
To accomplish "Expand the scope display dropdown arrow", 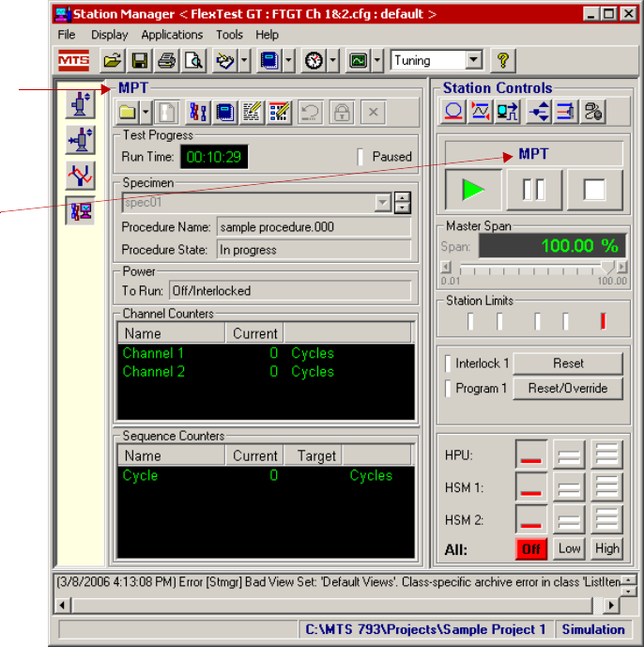I will (377, 61).
